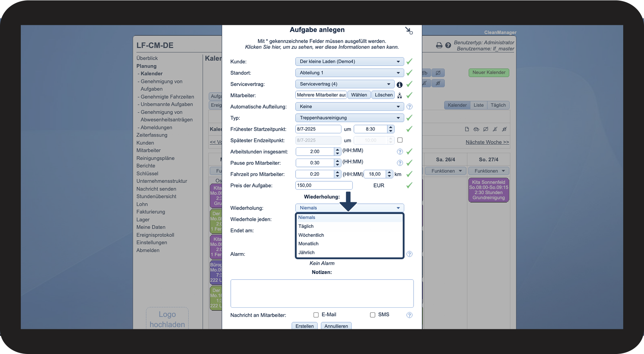Image resolution: width=644 pixels, height=354 pixels.
Task: Adjust Fahrzeit 0:20 stepper arrows
Action: [x=337, y=174]
